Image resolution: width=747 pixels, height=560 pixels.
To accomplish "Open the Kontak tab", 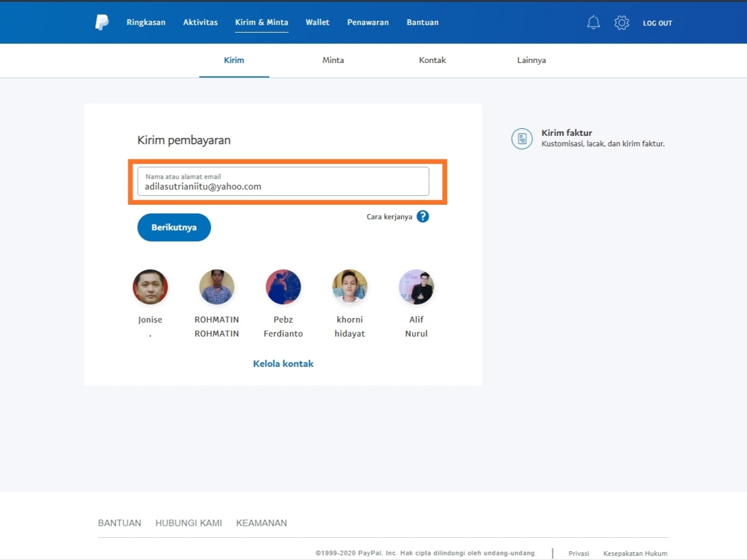I will 432,60.
